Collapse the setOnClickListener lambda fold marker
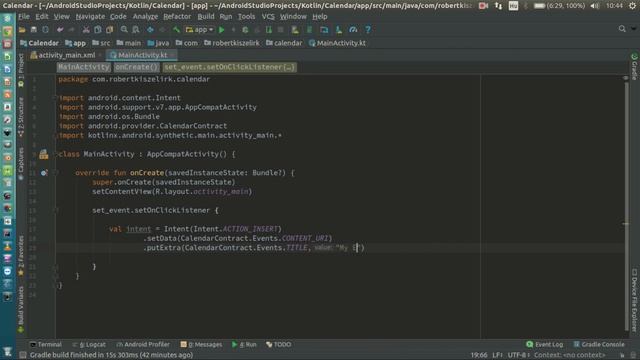 point(56,211)
